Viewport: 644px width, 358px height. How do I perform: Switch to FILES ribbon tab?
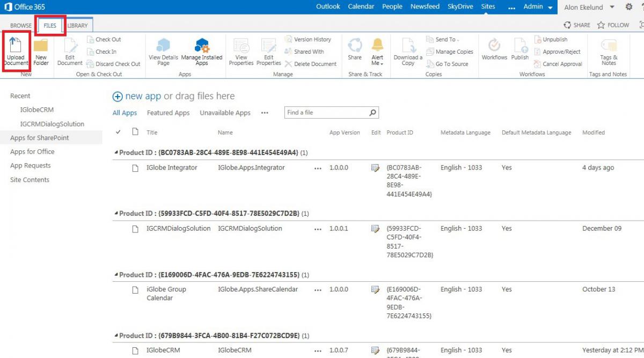50,26
